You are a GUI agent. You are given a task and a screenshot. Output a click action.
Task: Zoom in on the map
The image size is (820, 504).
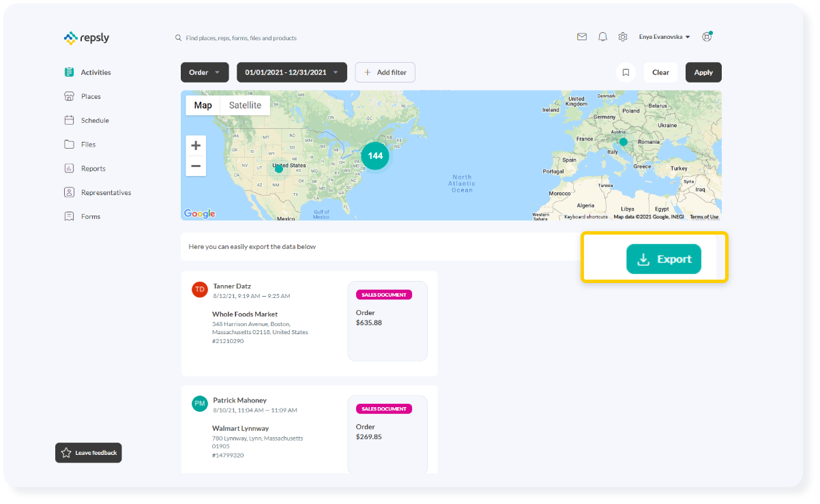(196, 145)
